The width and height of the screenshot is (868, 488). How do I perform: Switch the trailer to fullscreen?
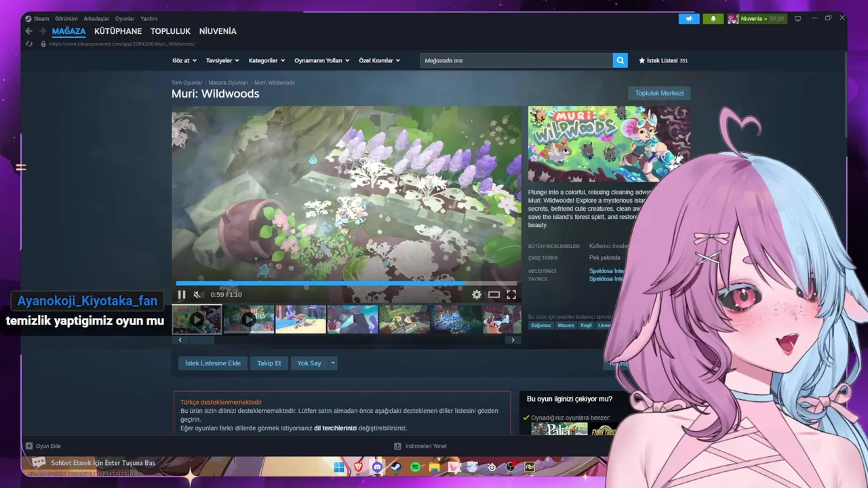[x=511, y=295]
